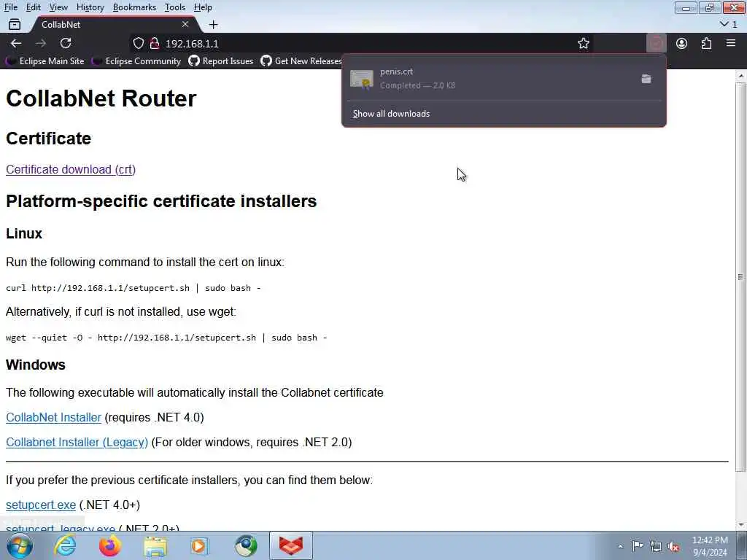
Task: Click Collabnet Installer (Legacy) link
Action: [x=77, y=443]
